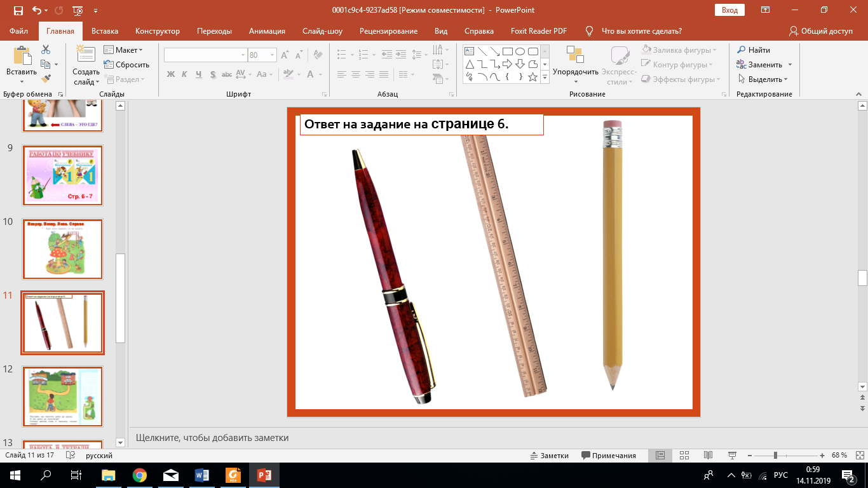868x488 pixels.
Task: Select the right block arrow shape
Action: (507, 64)
